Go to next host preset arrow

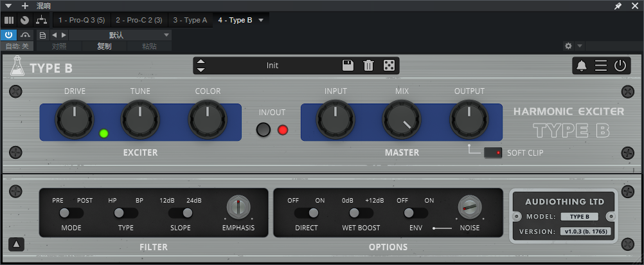[x=64, y=35]
